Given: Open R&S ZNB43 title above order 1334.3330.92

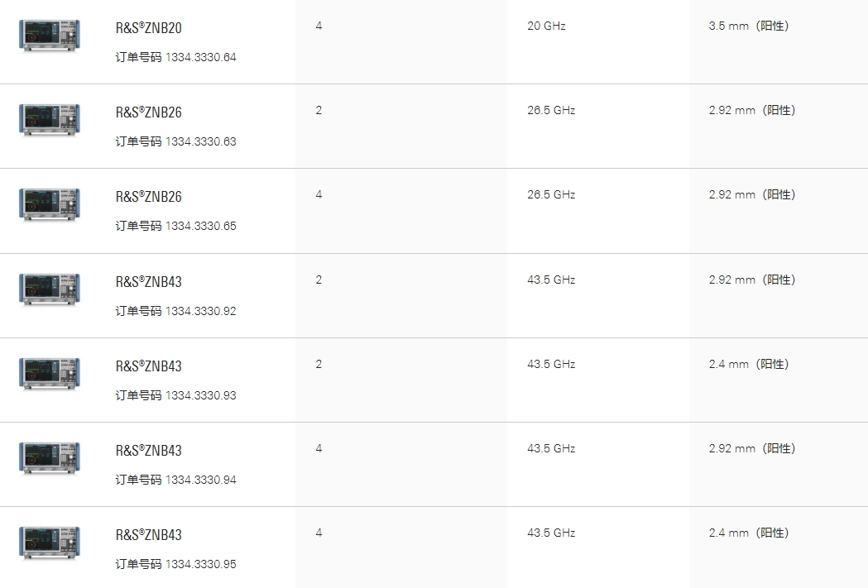Looking at the screenshot, I should [148, 281].
